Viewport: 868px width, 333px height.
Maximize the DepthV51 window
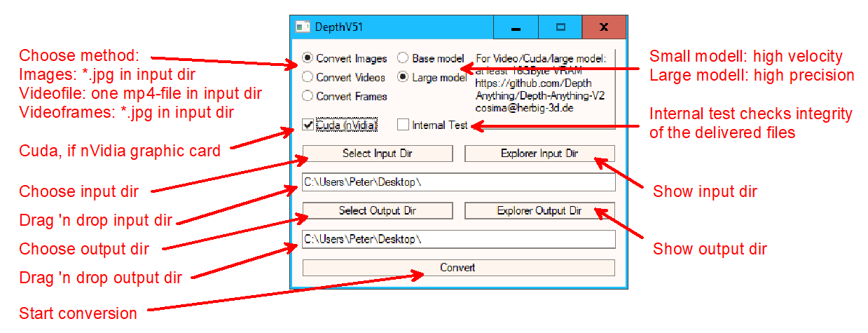[x=560, y=27]
